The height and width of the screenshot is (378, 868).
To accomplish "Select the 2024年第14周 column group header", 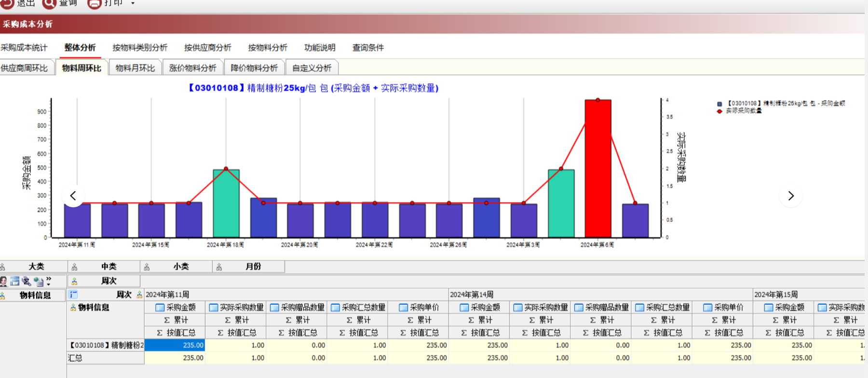I will (x=471, y=295).
